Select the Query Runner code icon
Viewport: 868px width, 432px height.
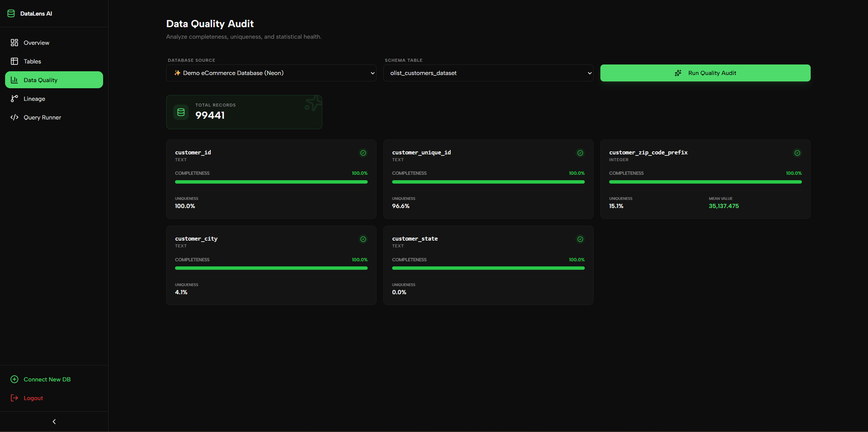tap(14, 117)
